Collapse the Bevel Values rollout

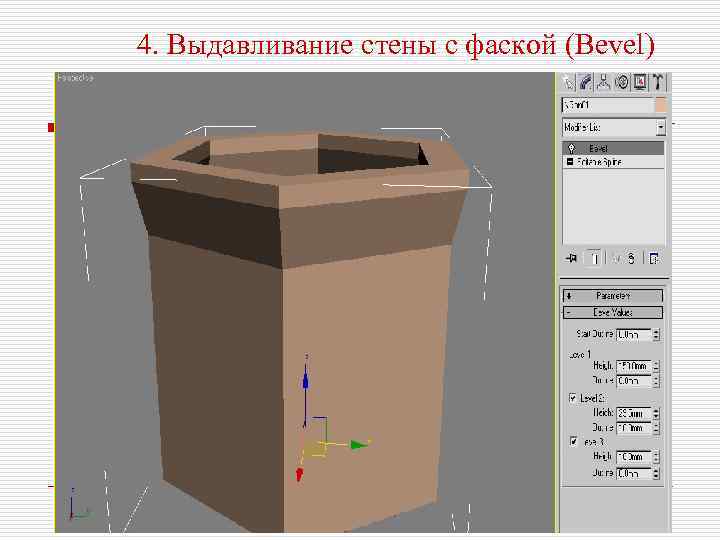tap(613, 313)
